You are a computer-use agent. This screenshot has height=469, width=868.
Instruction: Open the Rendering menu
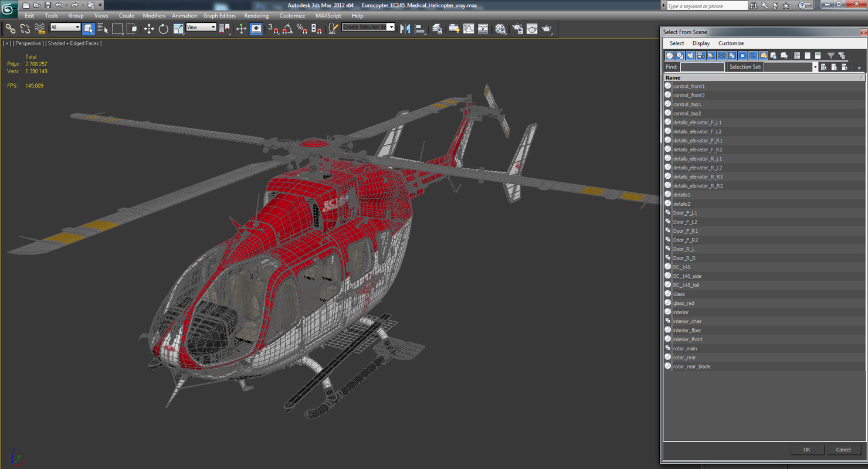pos(256,16)
